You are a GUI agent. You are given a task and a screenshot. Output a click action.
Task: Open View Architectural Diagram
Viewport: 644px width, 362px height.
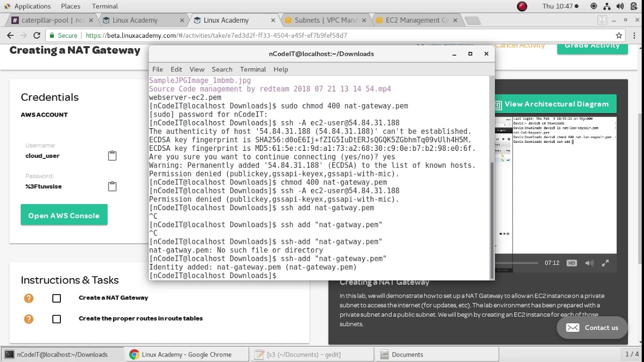[x=555, y=104]
